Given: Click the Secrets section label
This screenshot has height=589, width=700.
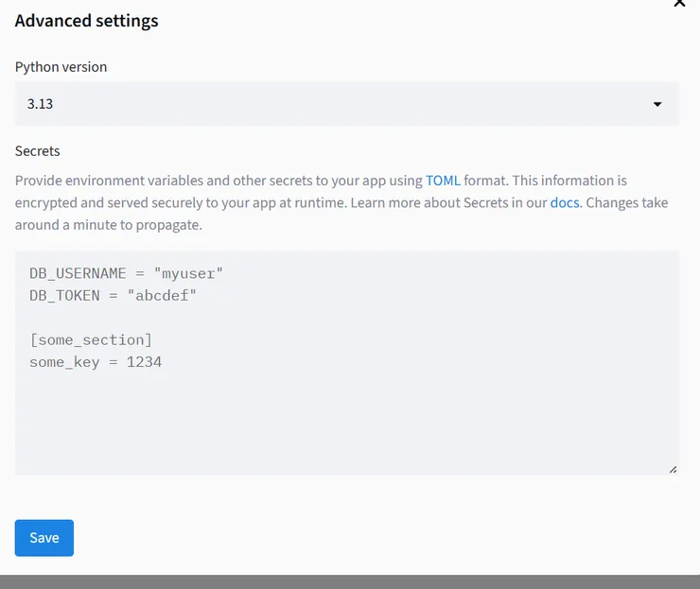Looking at the screenshot, I should click(38, 151).
